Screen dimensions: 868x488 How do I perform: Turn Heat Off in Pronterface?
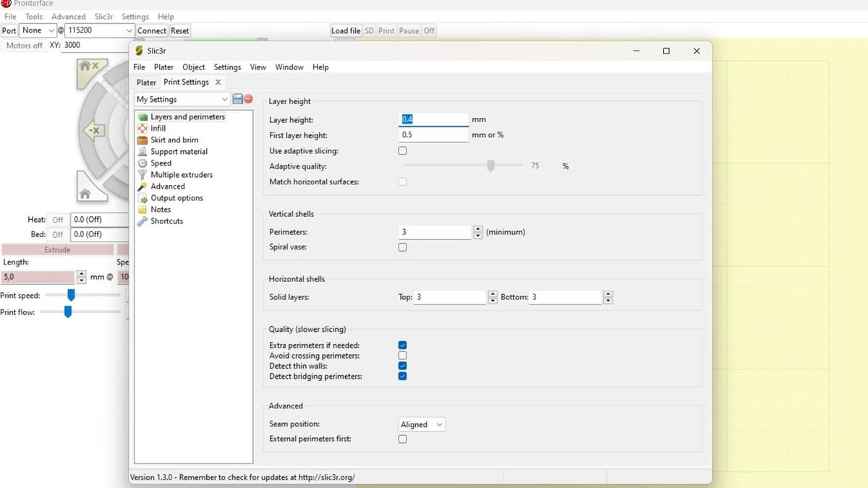58,220
